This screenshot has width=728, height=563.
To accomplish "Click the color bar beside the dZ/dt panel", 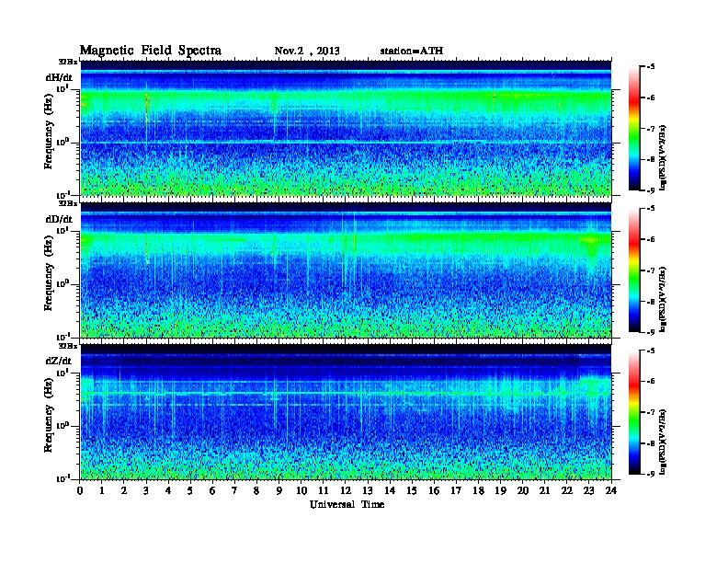I will (634, 411).
